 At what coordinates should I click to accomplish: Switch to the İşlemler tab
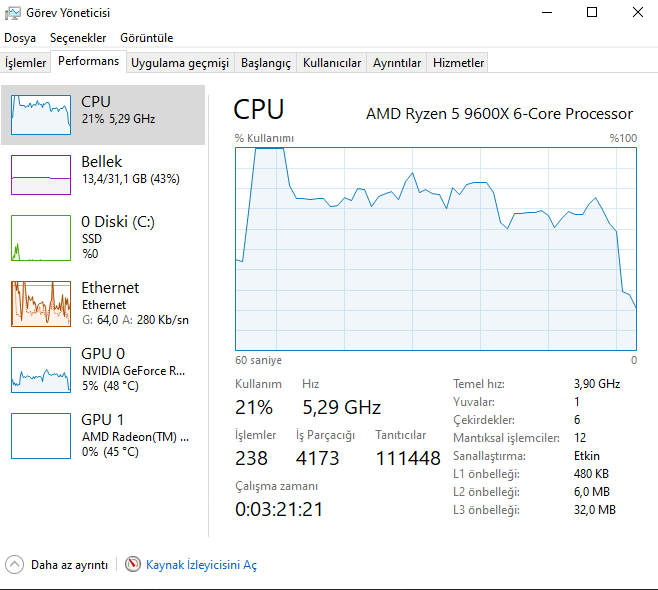pyautogui.click(x=26, y=63)
